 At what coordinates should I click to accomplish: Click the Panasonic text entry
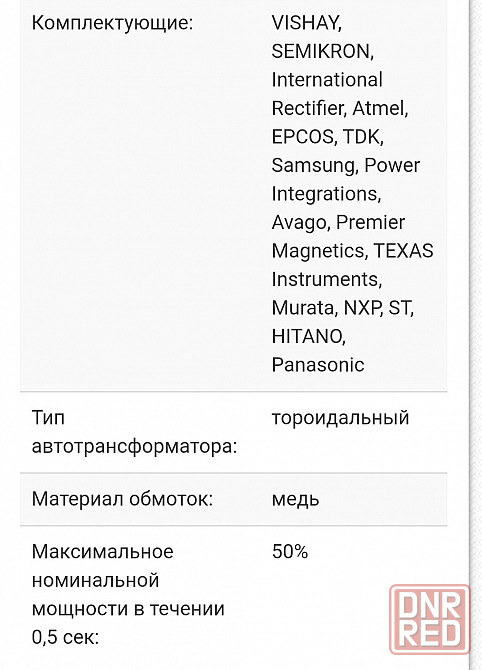pos(318,364)
